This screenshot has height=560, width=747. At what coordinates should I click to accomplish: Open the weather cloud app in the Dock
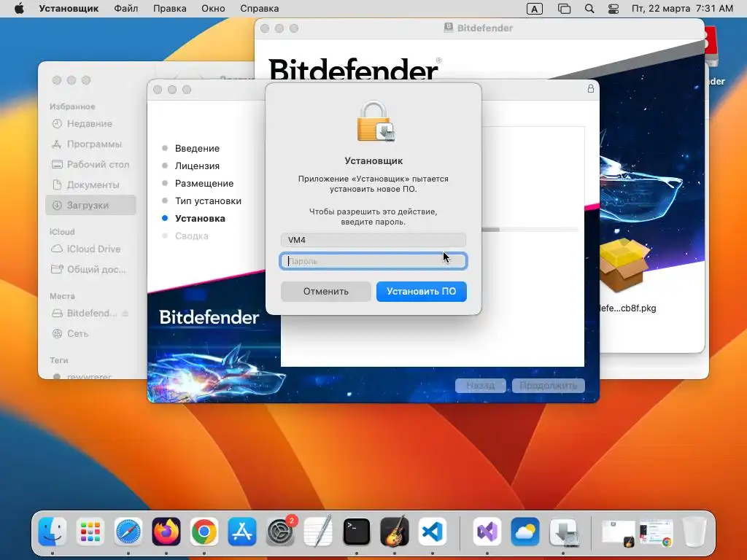point(525,532)
